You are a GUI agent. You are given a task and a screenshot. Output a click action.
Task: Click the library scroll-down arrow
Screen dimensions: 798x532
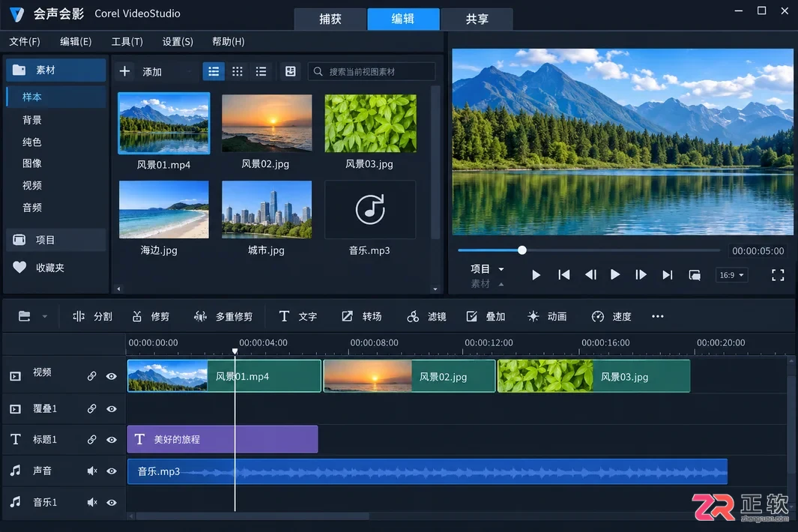coord(435,289)
